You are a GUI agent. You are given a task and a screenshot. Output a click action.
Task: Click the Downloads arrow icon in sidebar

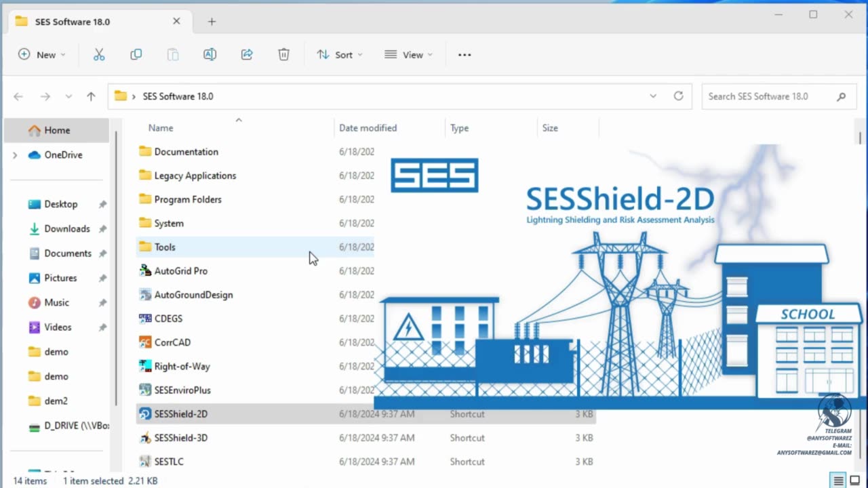(x=34, y=229)
